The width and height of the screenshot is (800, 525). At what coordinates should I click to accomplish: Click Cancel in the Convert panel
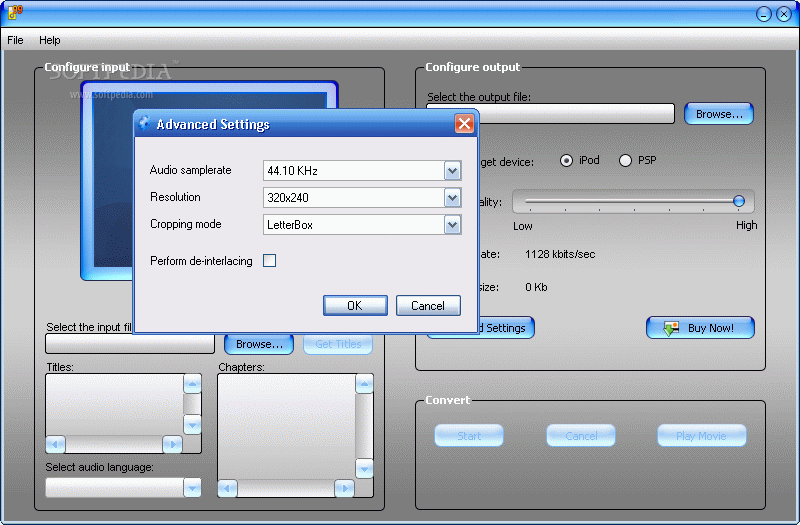pos(581,436)
